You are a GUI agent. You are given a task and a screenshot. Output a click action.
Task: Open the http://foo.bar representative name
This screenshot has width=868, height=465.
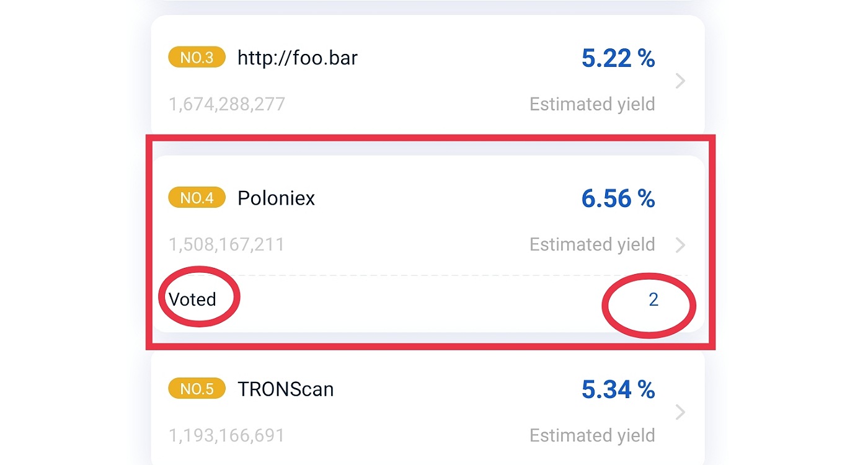click(298, 58)
